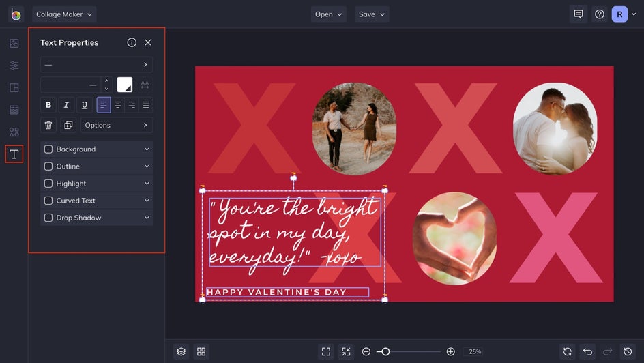Open the Open menu

pyautogui.click(x=328, y=14)
